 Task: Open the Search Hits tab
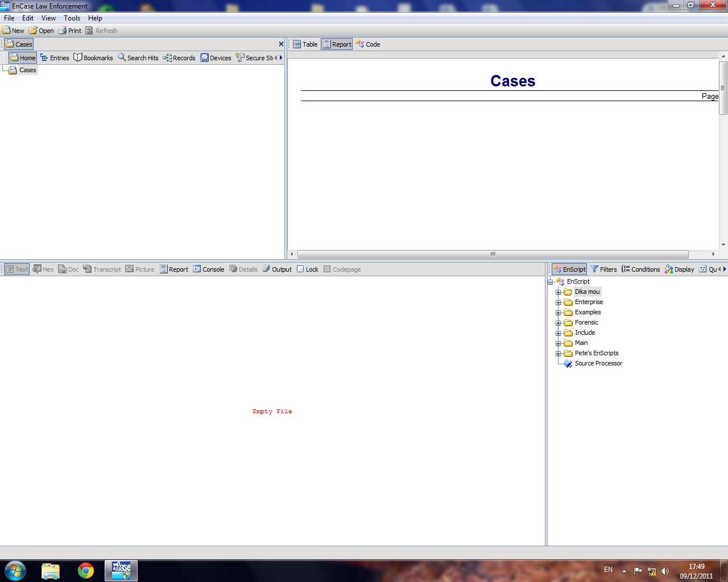click(138, 58)
